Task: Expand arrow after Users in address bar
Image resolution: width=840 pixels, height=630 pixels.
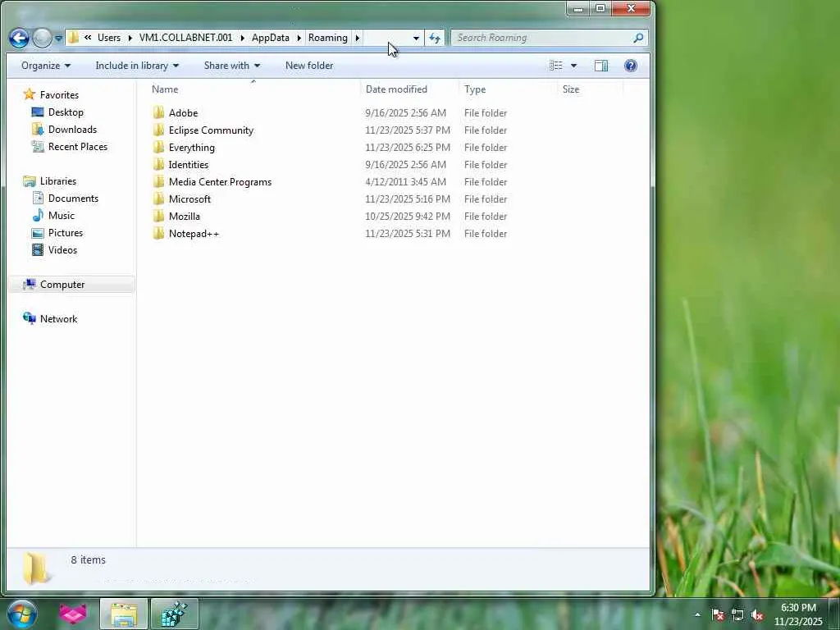Action: click(130, 38)
